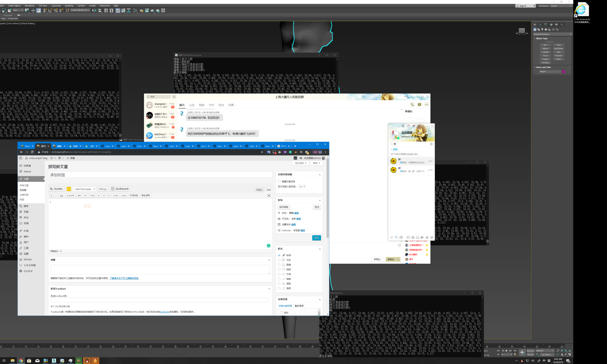607x364 pixels.
Task: Select the Geometry category in Create panel
Action: (x=535, y=29)
